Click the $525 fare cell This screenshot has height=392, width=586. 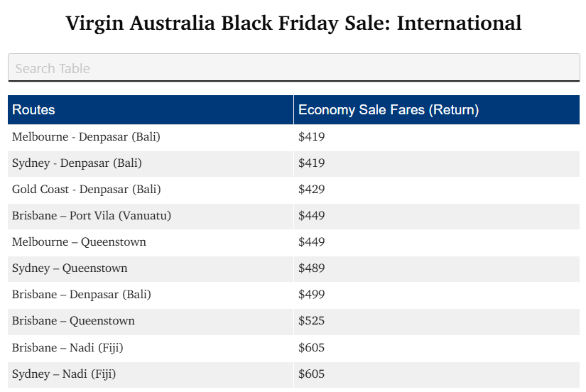[311, 321]
